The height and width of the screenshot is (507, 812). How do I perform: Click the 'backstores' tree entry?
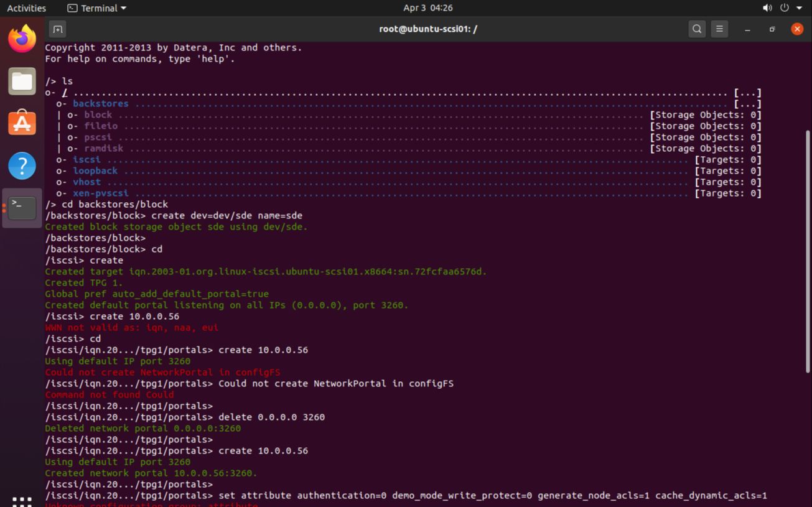[101, 104]
